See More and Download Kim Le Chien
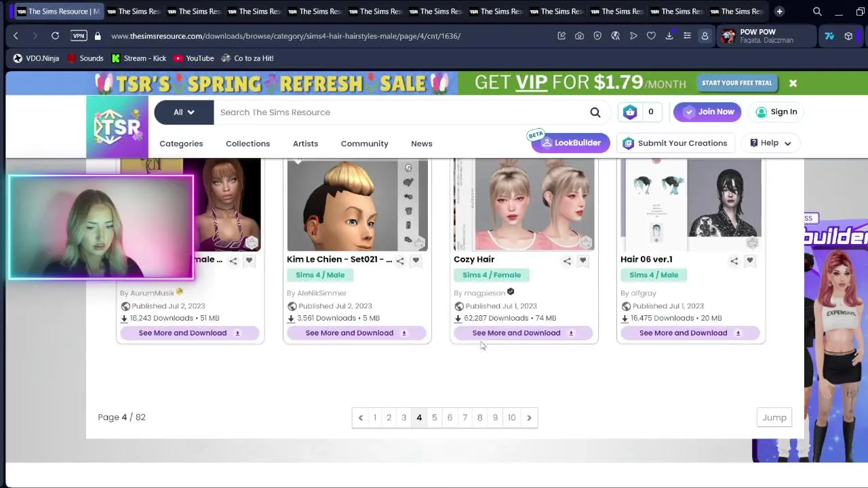Image resolution: width=868 pixels, height=488 pixels. point(356,333)
